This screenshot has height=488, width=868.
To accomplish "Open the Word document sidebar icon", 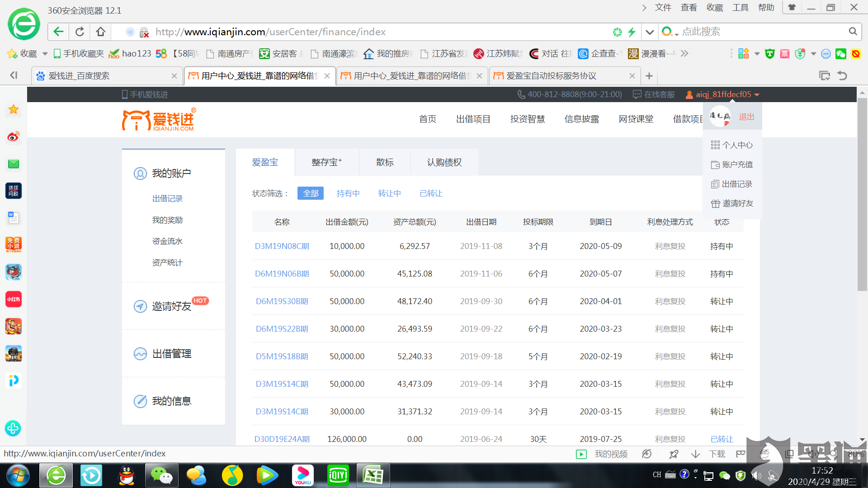I will click(x=14, y=218).
